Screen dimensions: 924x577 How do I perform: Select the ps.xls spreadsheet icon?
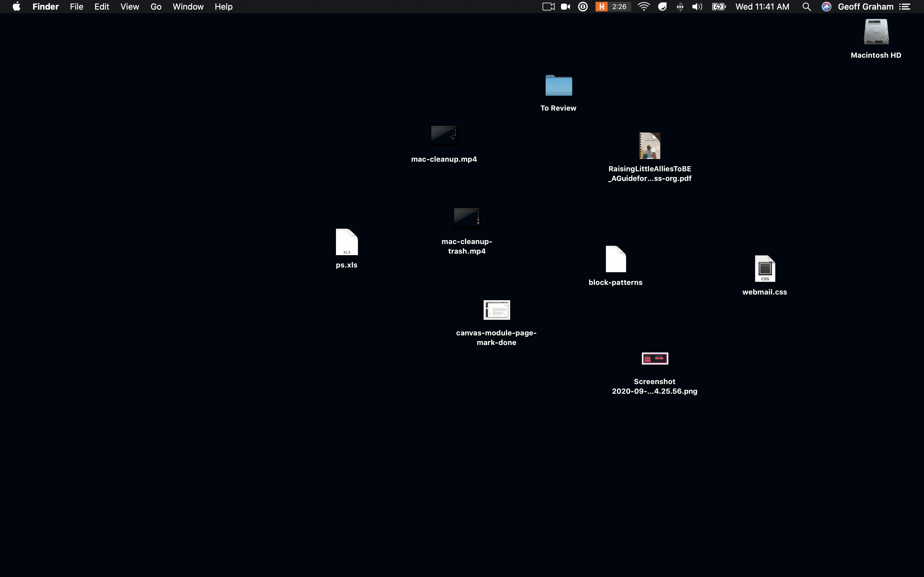point(347,242)
